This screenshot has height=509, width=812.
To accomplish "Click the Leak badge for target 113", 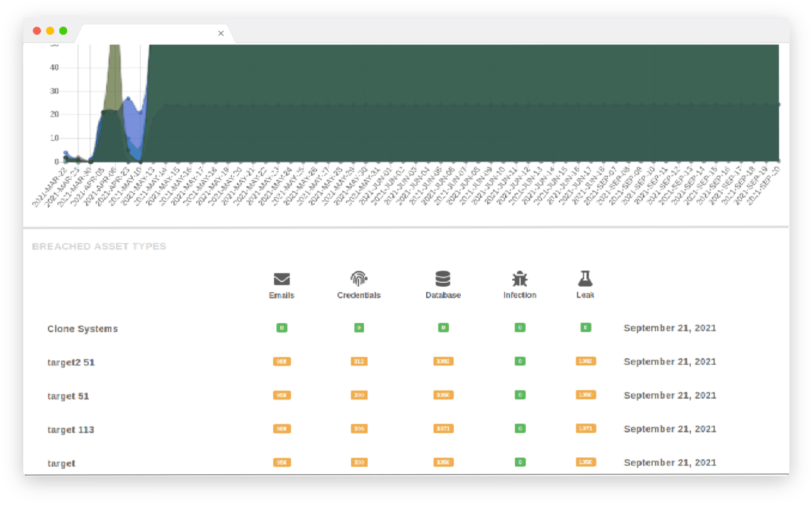I will (585, 428).
